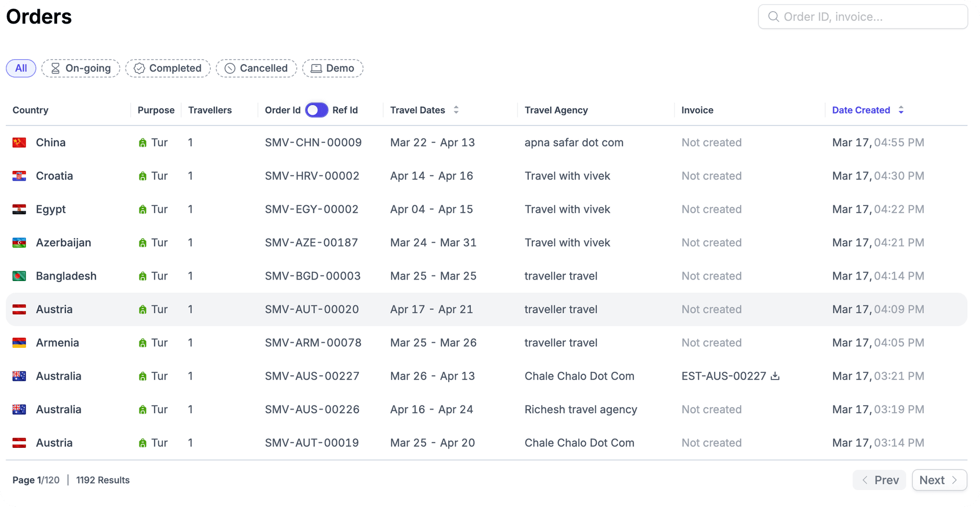Click the download icon beside EST-AUS-00227
The image size is (980, 507).
click(775, 376)
